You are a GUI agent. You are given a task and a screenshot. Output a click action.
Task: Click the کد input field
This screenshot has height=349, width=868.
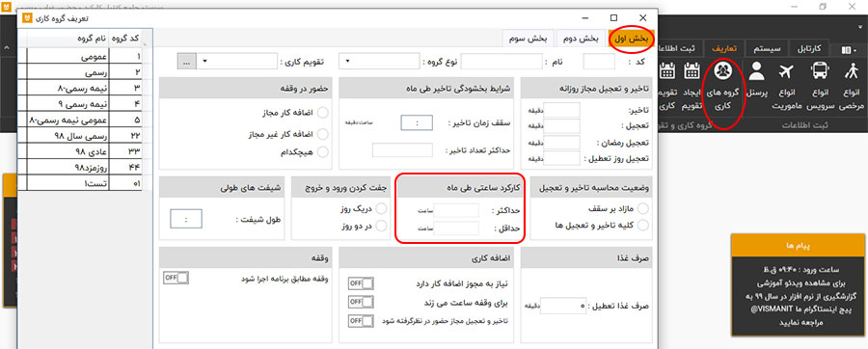pyautogui.click(x=599, y=62)
